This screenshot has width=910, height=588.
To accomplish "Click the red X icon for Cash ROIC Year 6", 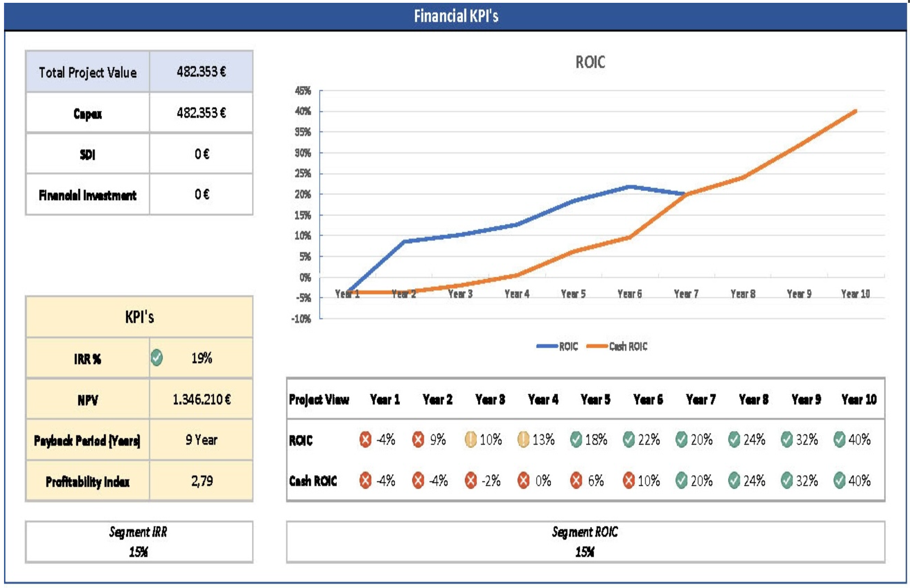I will click(x=628, y=480).
